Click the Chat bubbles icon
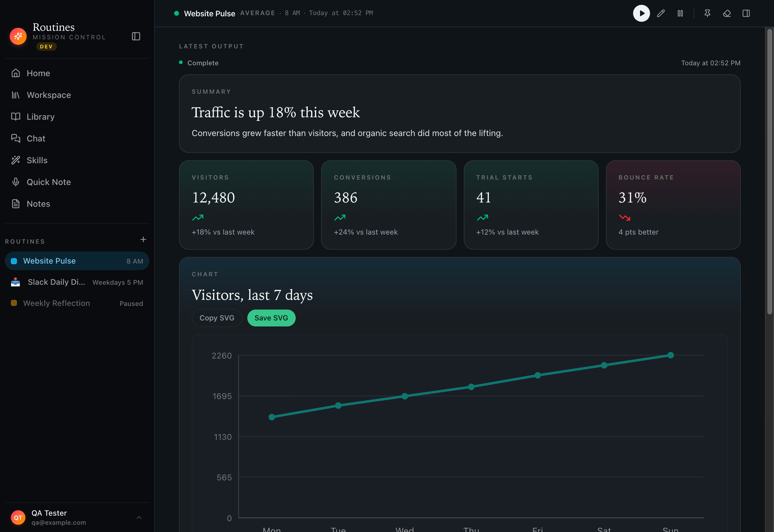Image resolution: width=774 pixels, height=532 pixels. pyautogui.click(x=16, y=138)
